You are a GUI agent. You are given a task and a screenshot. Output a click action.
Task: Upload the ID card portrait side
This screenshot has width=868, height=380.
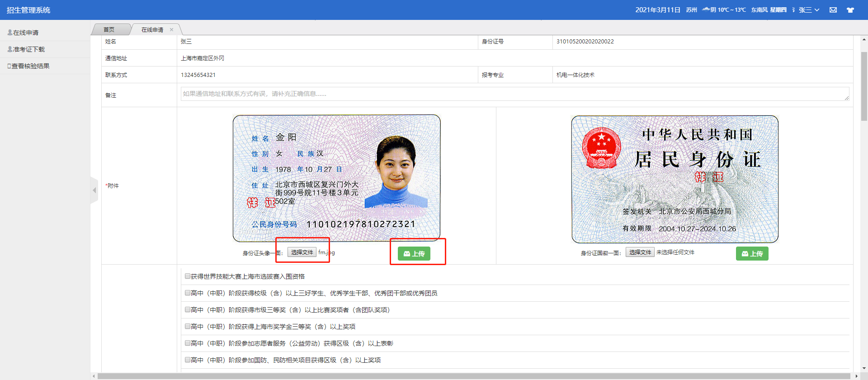[x=414, y=254]
